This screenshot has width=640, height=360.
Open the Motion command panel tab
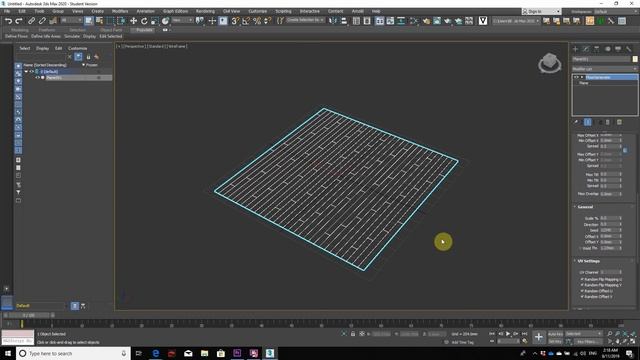tap(607, 49)
